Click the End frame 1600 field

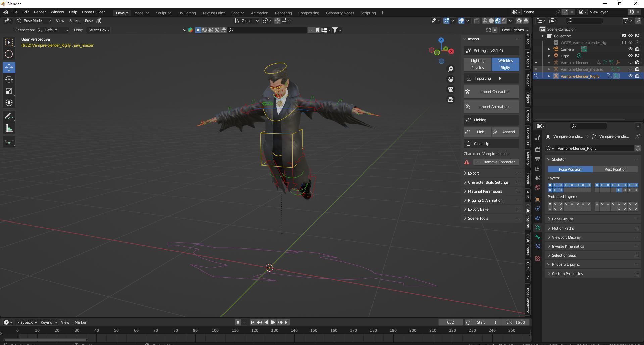click(515, 322)
